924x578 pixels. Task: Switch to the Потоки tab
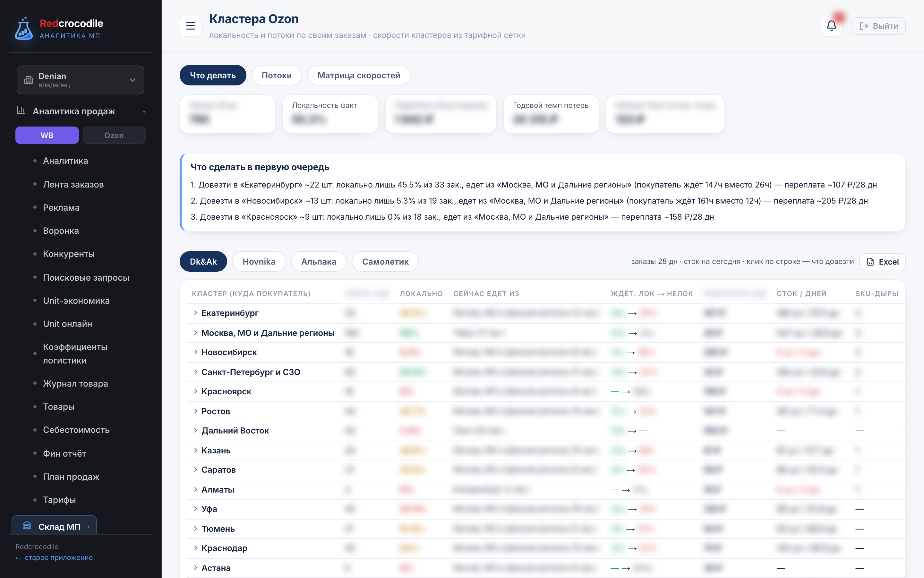[277, 75]
